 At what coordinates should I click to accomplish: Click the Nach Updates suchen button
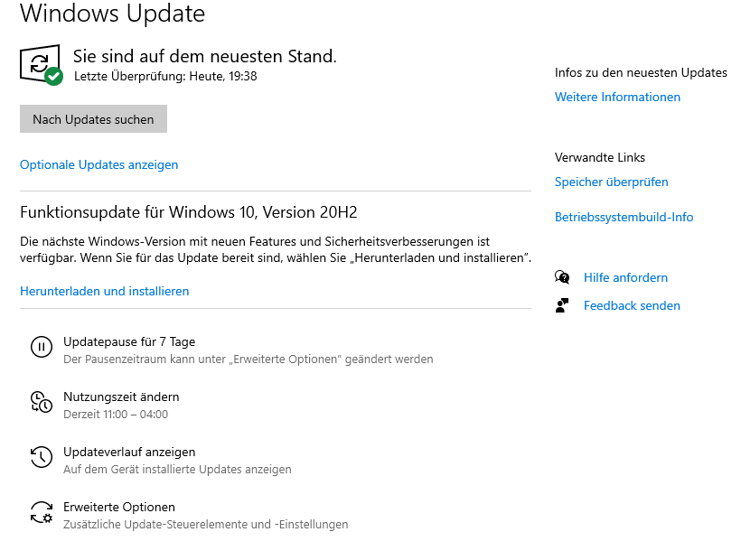[94, 119]
